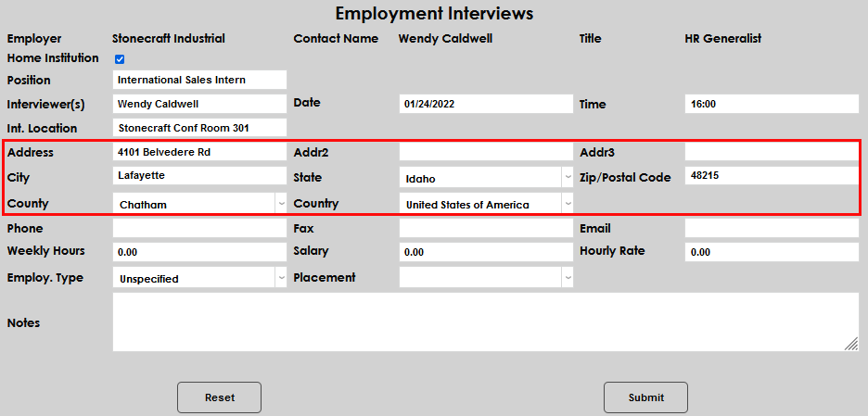Screen dimensions: 868x416
Task: Click the Salary input field
Action: click(486, 252)
